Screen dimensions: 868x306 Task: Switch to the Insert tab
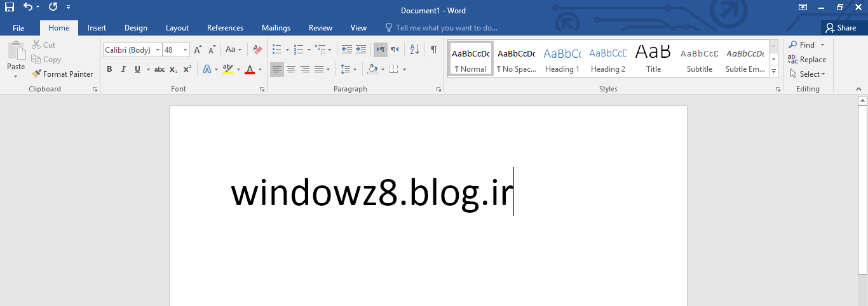click(97, 28)
